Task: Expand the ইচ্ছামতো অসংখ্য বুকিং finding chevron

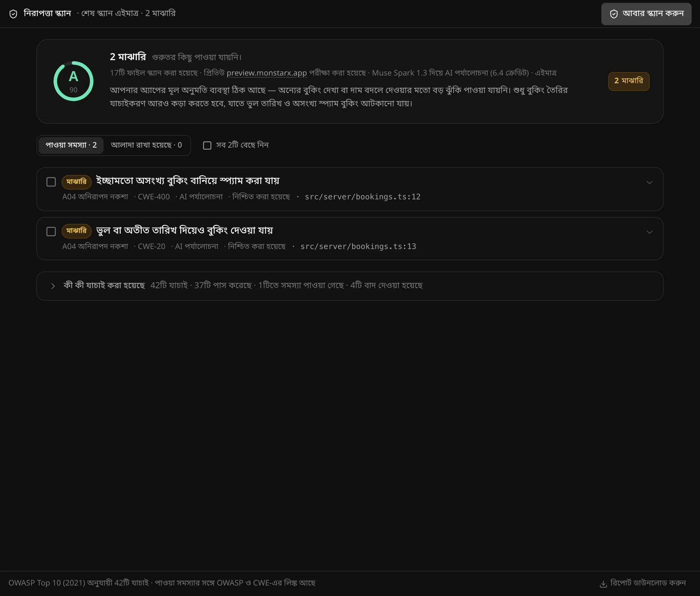Action: [649, 183]
